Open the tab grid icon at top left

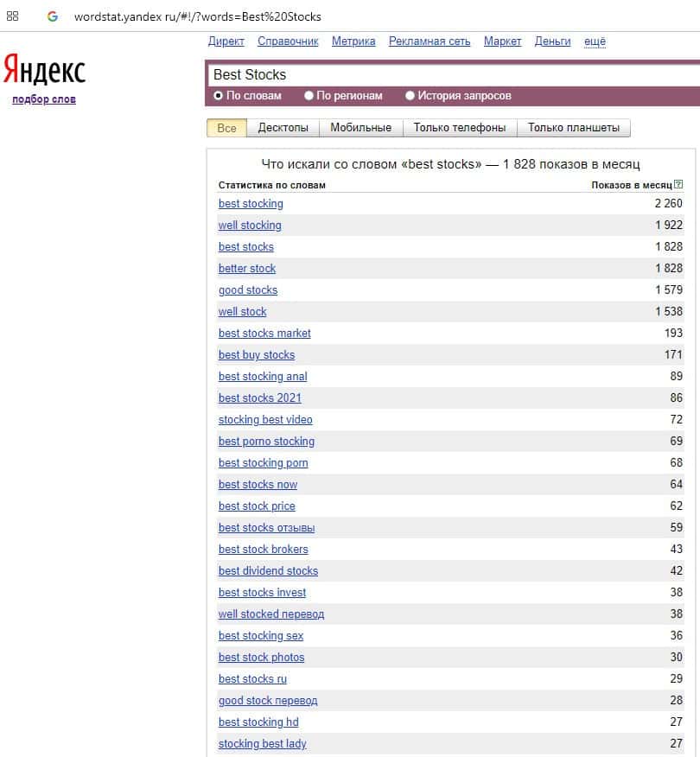pyautogui.click(x=13, y=16)
